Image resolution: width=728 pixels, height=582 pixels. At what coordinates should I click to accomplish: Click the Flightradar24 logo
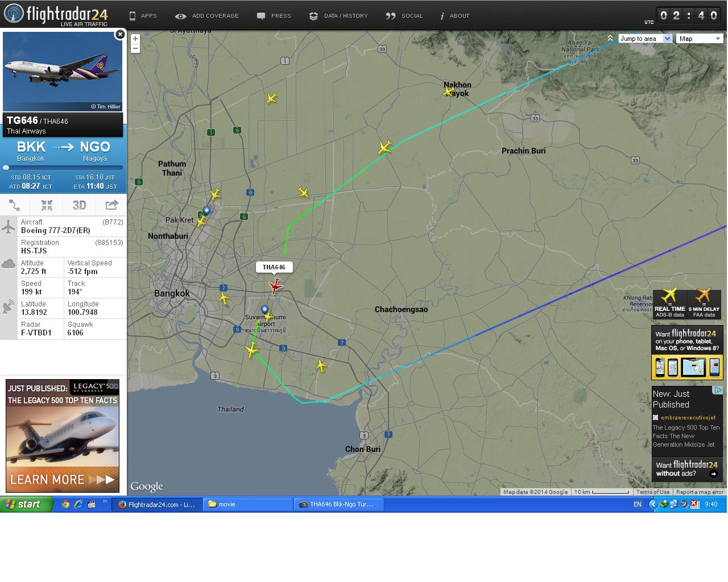(x=56, y=15)
